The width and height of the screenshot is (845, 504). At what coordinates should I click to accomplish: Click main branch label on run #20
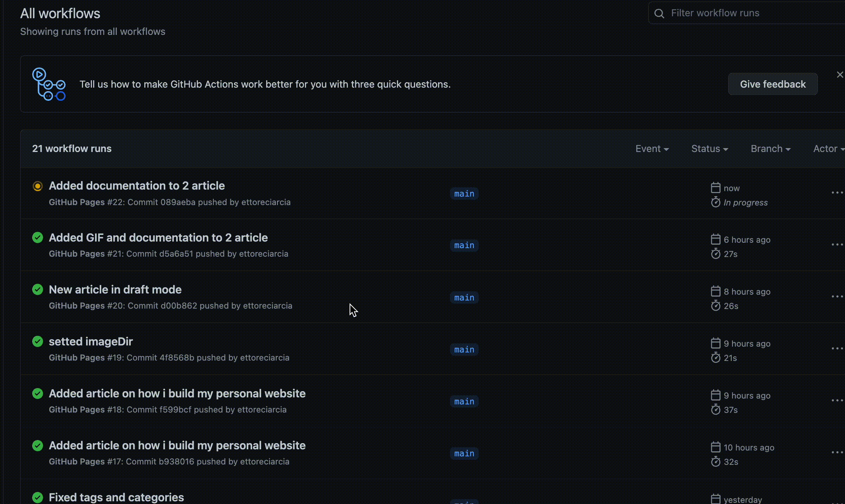464,297
